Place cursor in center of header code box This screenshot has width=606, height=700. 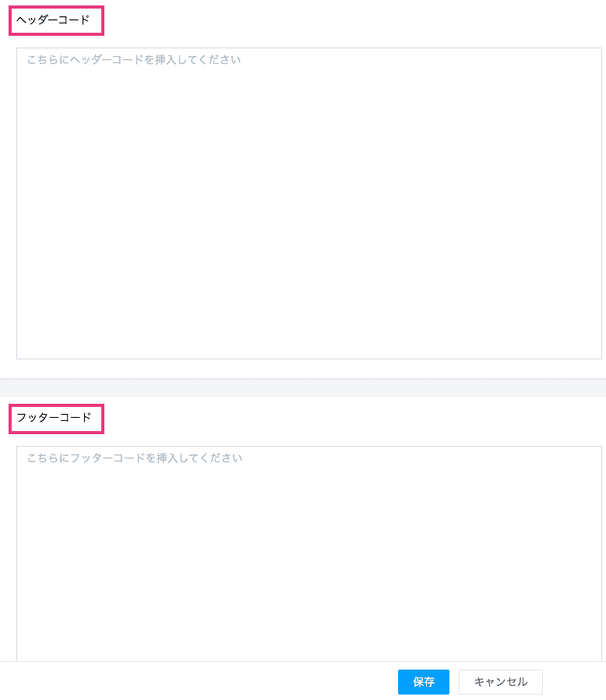click(308, 203)
